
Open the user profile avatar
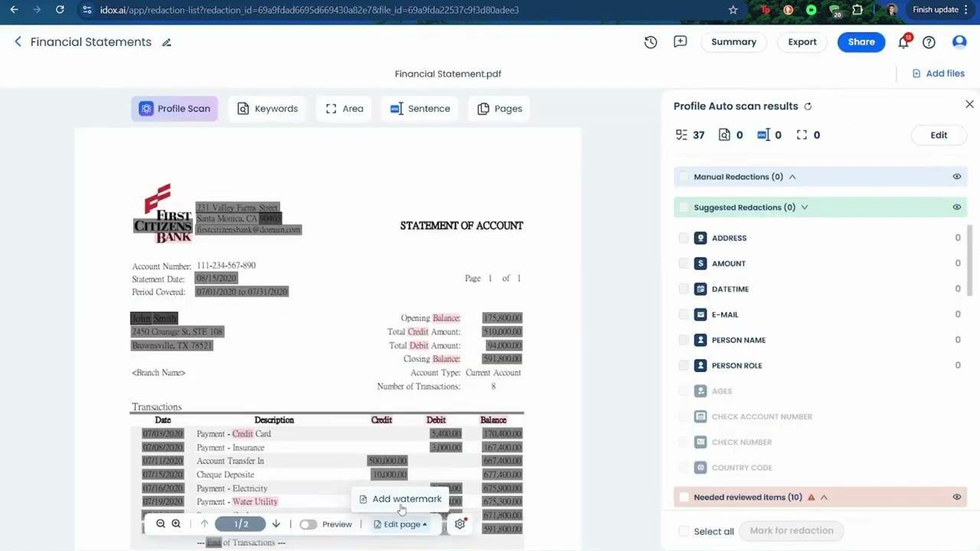point(959,42)
